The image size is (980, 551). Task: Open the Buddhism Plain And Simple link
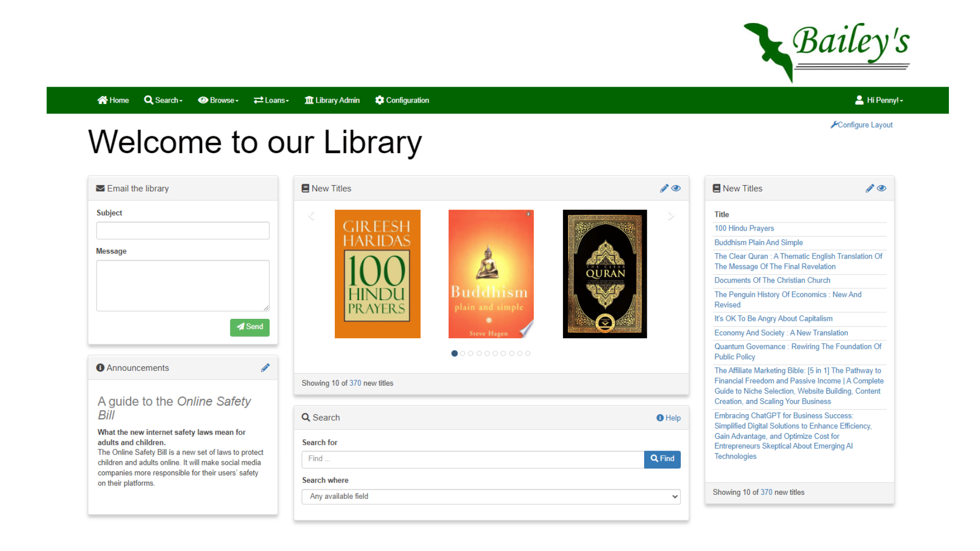pos(758,243)
